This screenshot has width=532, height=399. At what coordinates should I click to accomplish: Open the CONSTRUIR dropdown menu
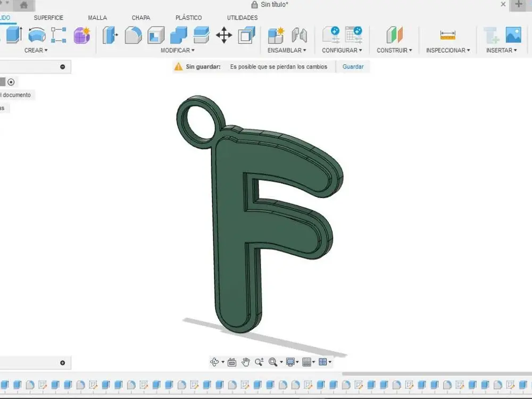point(394,50)
